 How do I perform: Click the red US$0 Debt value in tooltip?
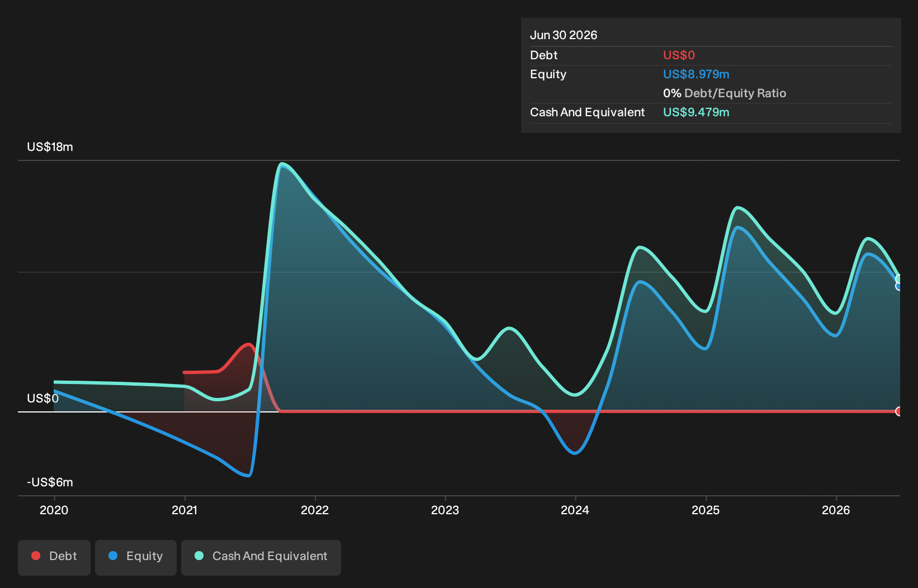[x=679, y=55]
